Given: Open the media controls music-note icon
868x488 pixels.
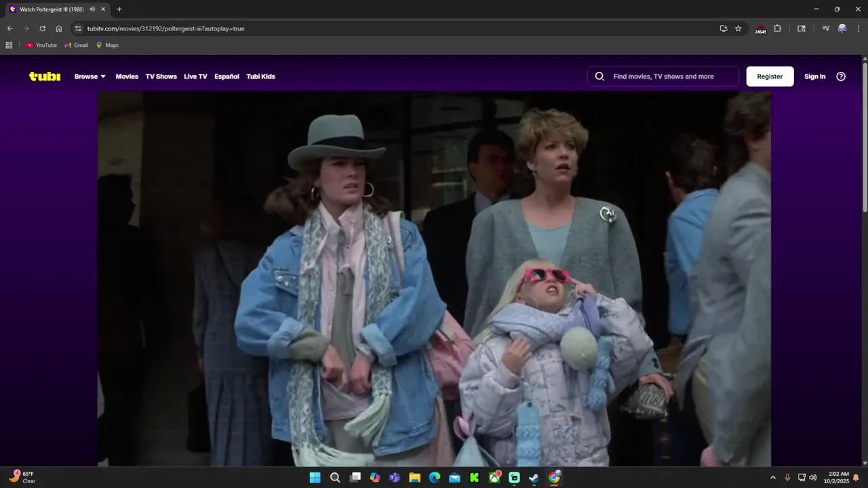Looking at the screenshot, I should [825, 28].
